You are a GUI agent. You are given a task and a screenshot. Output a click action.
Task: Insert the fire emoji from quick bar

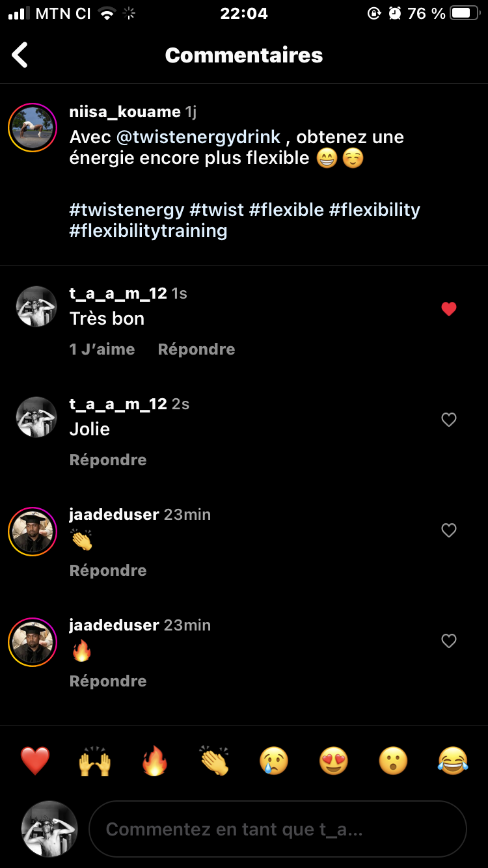154,761
